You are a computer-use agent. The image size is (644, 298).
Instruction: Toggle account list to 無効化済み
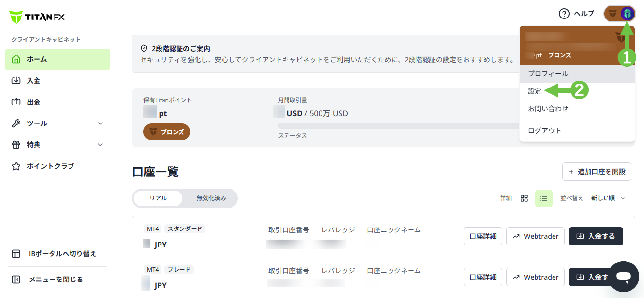click(211, 198)
